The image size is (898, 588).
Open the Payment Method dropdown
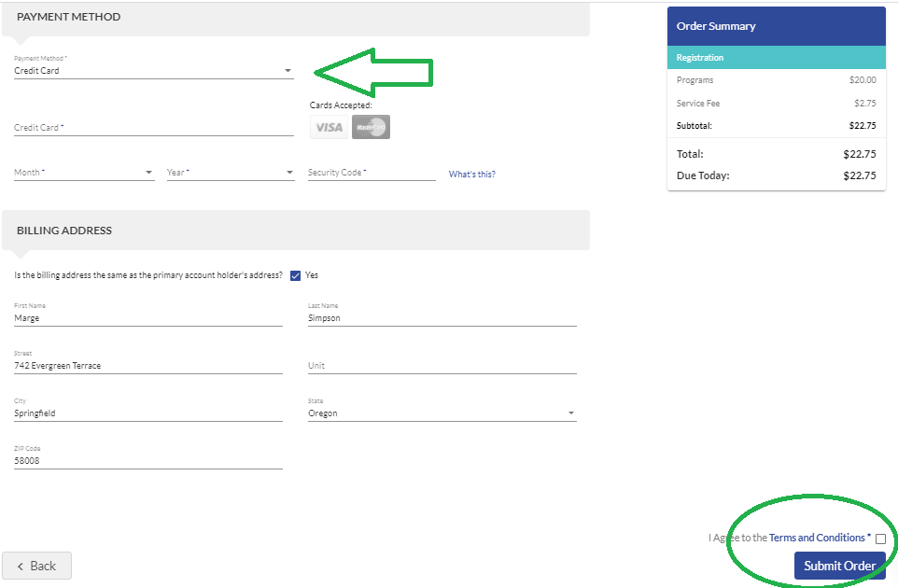tap(153, 71)
